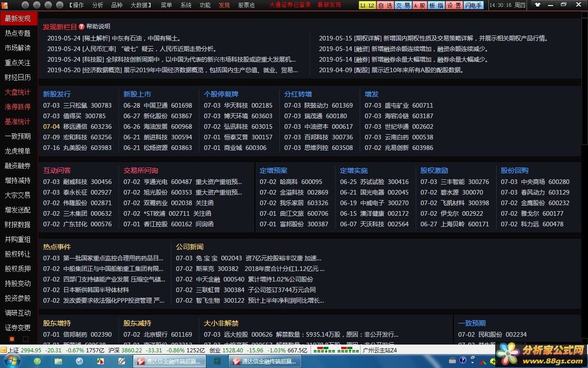This screenshot has height=368, width=588.
Task: Click the orange icon left of 上证 in status bar
Action: [4, 351]
